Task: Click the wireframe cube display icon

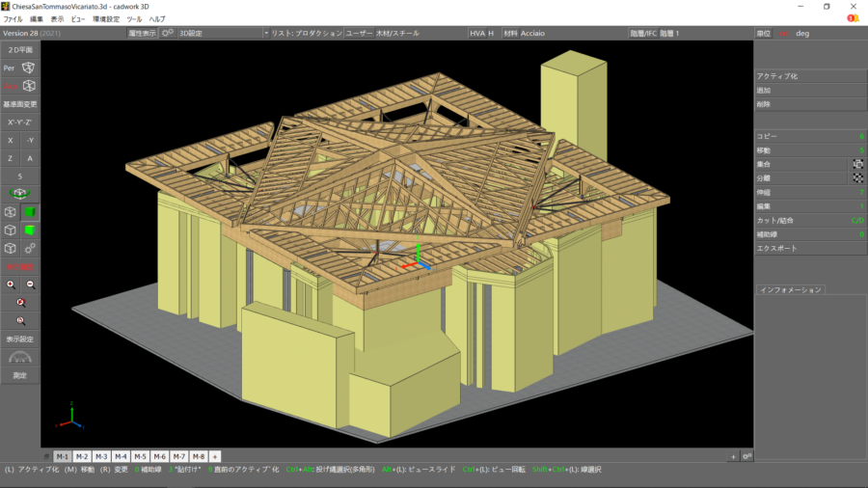Action: pos(11,212)
